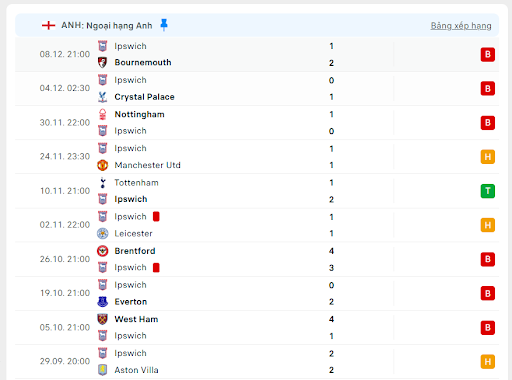
Task: Click the Bournemouth club crest
Action: (x=102, y=62)
